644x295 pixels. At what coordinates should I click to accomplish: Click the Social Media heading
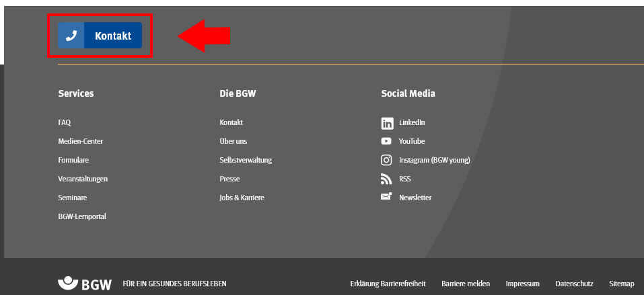[x=408, y=93]
